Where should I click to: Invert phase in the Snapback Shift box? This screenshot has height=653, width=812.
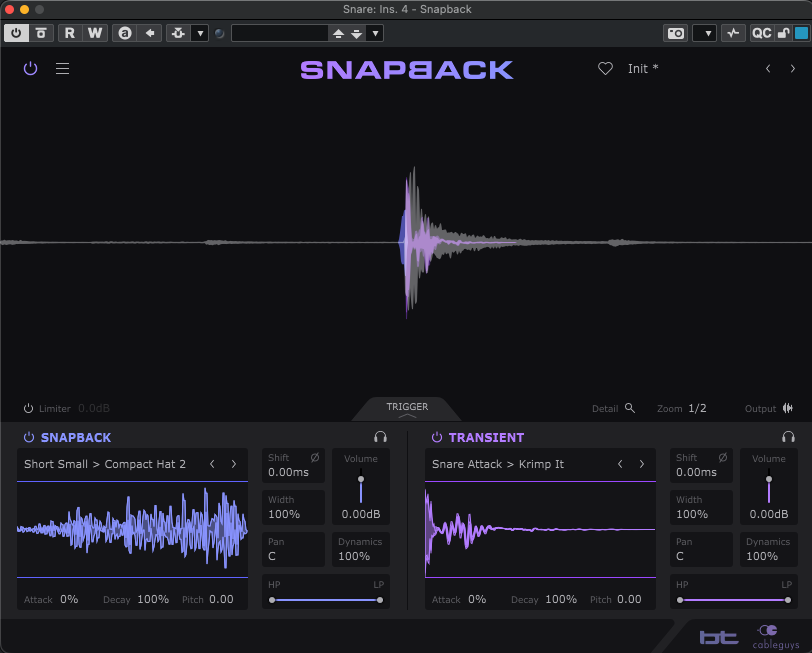315,458
